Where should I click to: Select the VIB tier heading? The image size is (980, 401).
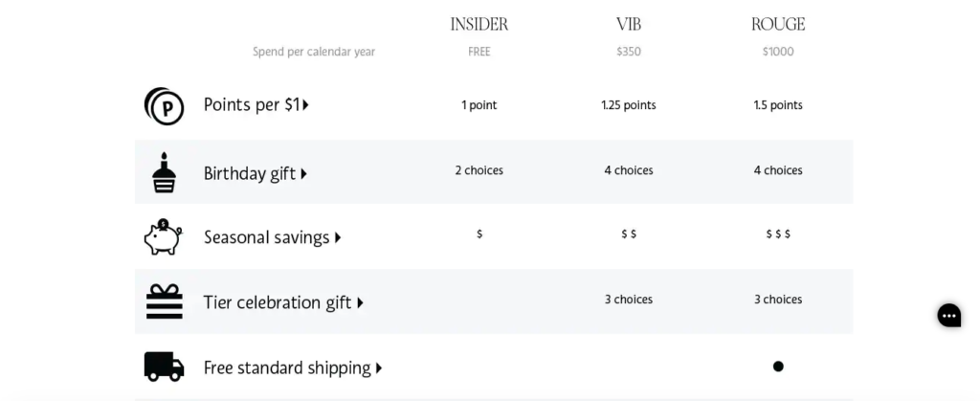click(629, 24)
